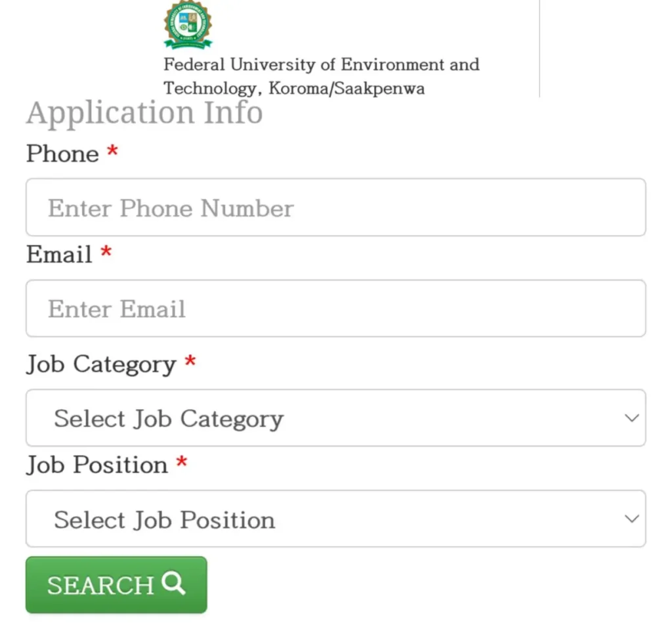Click the Job Category label

click(98, 364)
